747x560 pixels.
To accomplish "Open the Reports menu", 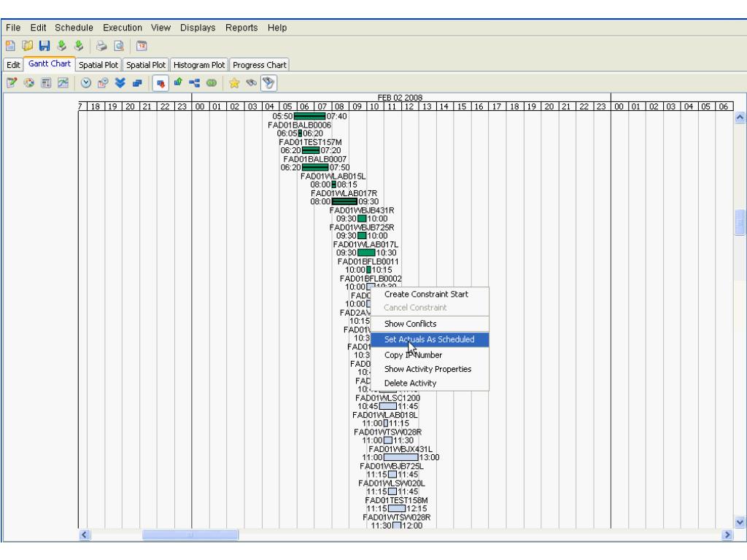I will 241,28.
